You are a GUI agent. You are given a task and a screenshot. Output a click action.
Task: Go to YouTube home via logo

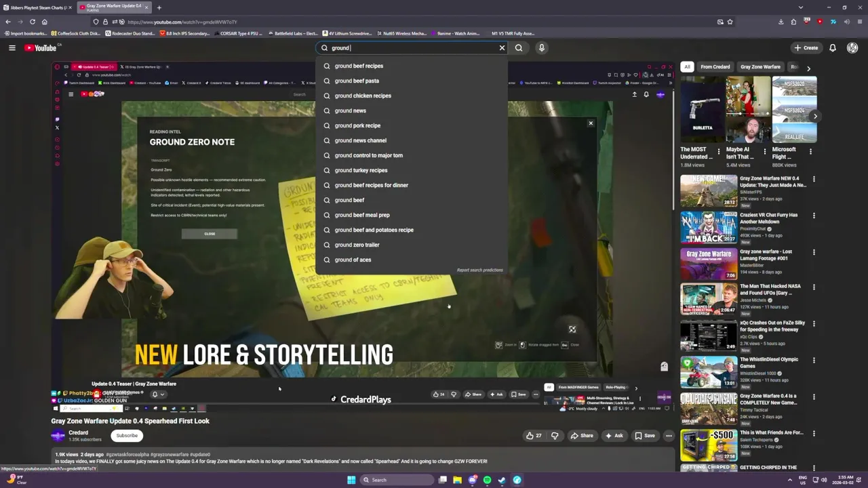click(x=42, y=47)
